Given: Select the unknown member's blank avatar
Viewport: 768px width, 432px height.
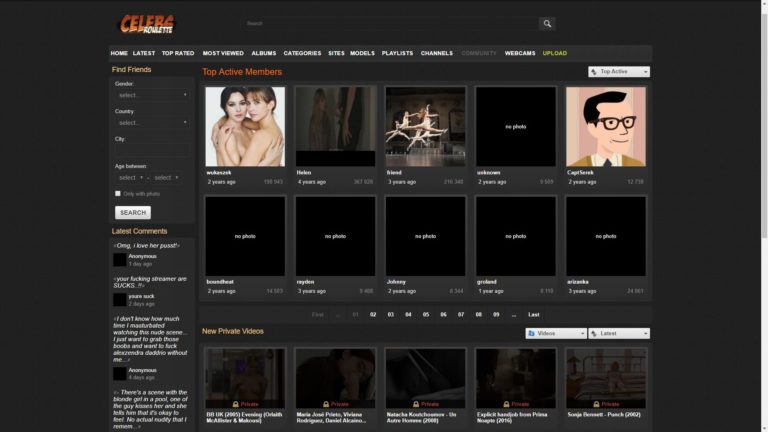Looking at the screenshot, I should click(515, 126).
